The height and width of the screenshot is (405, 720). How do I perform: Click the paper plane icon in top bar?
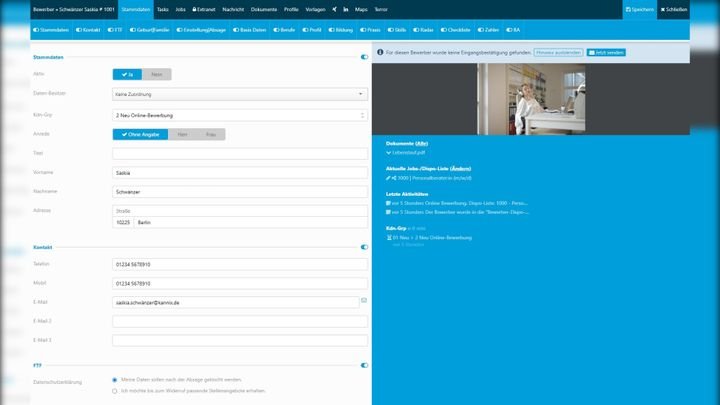tap(334, 9)
